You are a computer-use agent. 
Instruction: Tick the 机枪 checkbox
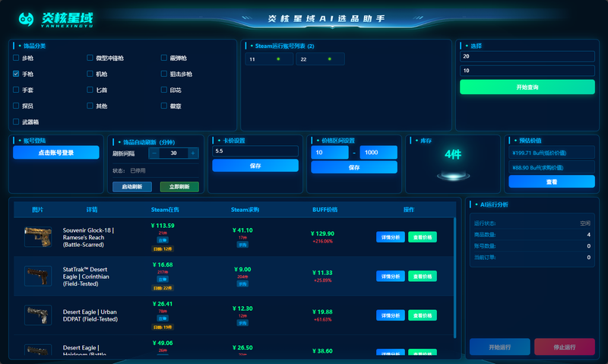90,74
